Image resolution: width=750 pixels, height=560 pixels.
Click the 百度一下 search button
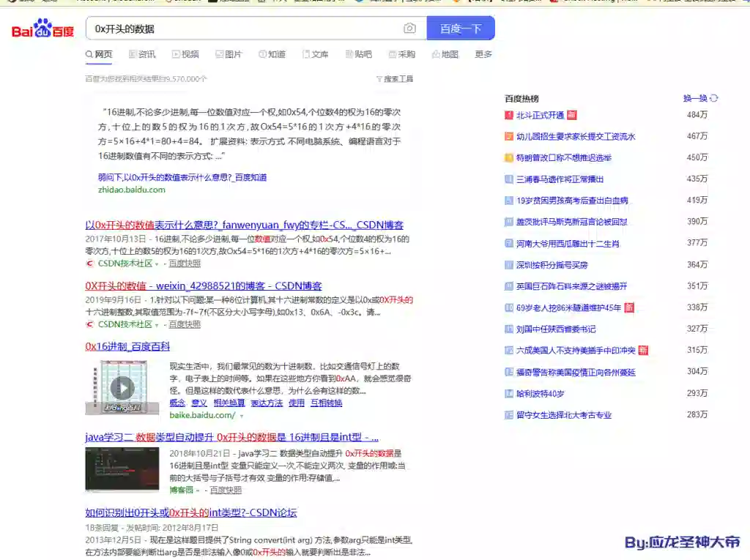[461, 29]
